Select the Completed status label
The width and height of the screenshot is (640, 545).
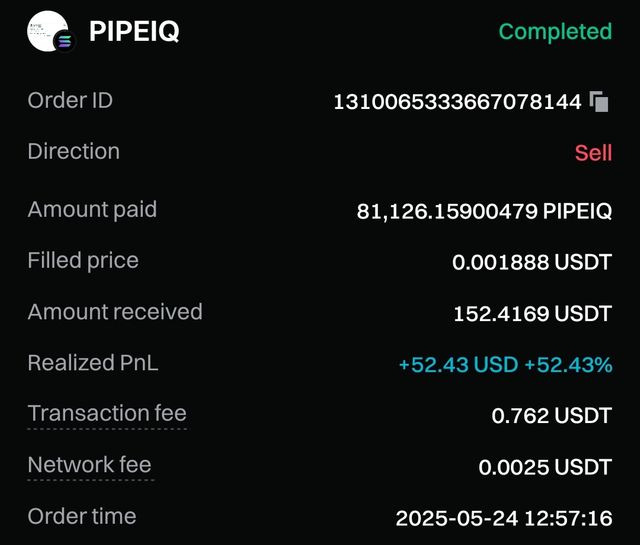pyautogui.click(x=555, y=32)
